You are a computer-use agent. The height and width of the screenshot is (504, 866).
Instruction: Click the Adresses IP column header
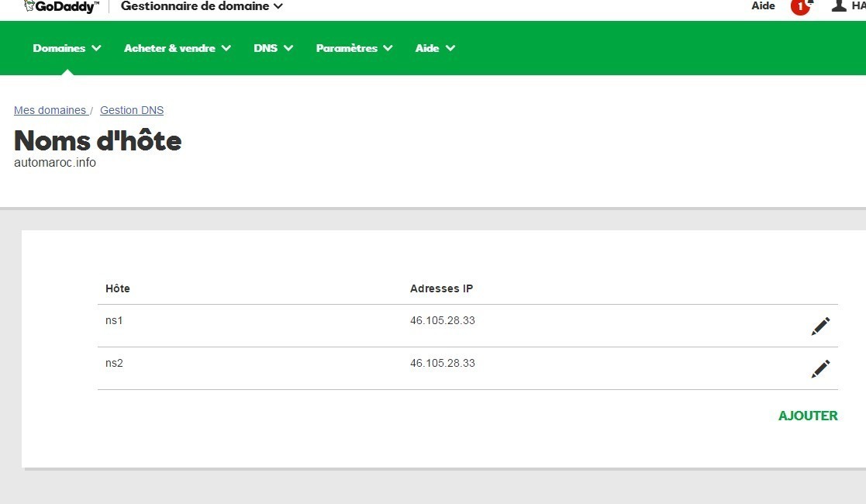[441, 288]
